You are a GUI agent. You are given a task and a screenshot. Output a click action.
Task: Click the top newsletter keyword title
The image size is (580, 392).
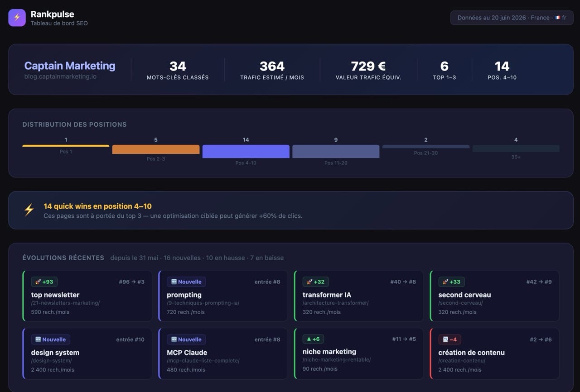click(x=55, y=295)
